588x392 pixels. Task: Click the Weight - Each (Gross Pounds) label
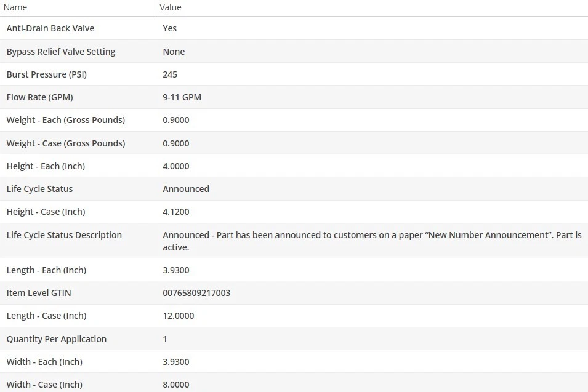tap(66, 120)
